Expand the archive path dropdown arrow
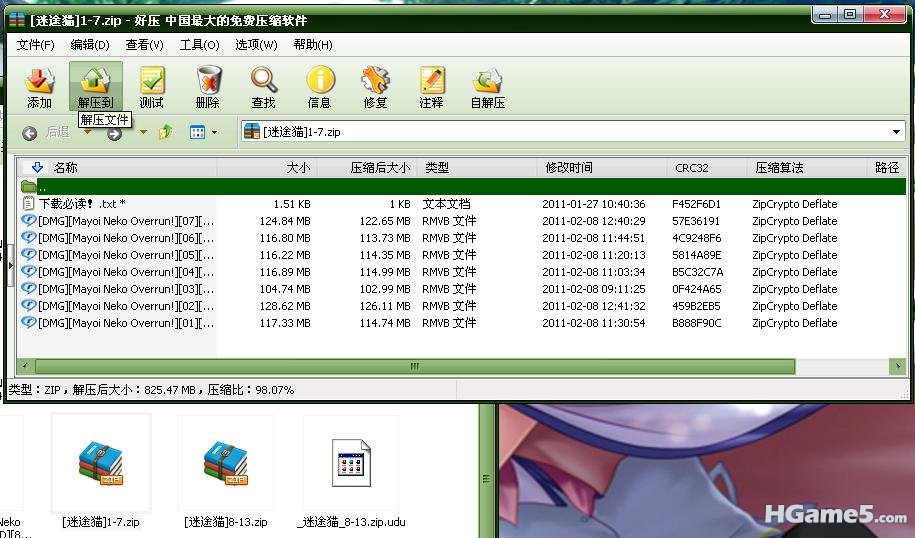This screenshot has height=538, width=915. tap(896, 132)
